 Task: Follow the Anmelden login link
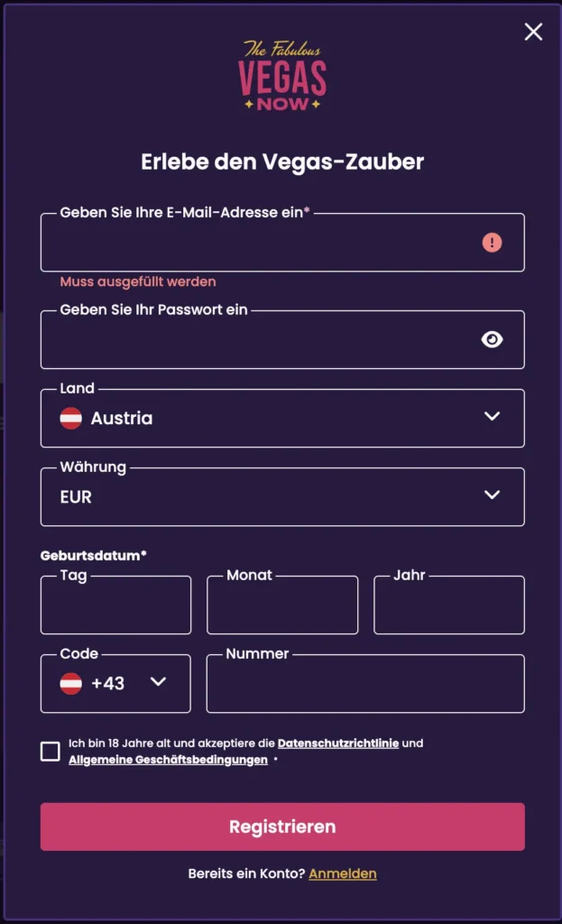(x=343, y=873)
